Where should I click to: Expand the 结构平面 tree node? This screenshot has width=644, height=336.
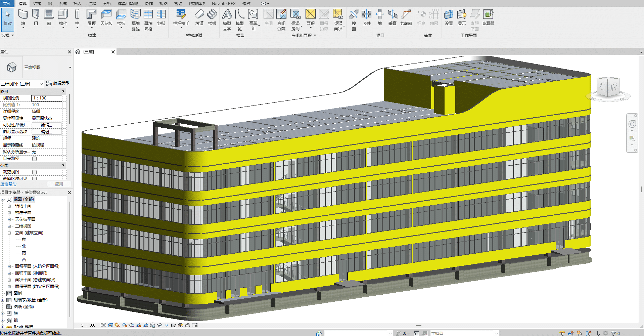[9, 206]
